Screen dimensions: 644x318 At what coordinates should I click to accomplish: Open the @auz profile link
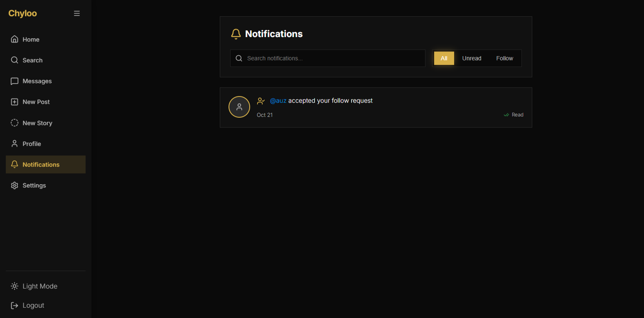278,101
